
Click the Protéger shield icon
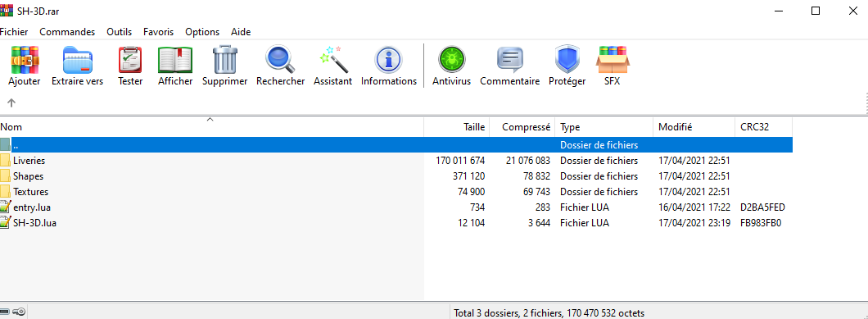[567, 60]
